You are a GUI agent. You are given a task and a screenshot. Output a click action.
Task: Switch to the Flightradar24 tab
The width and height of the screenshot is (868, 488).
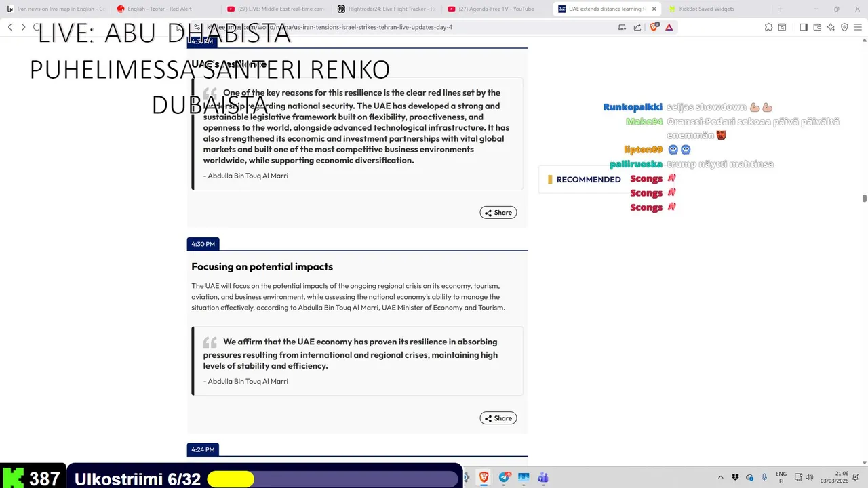point(388,9)
